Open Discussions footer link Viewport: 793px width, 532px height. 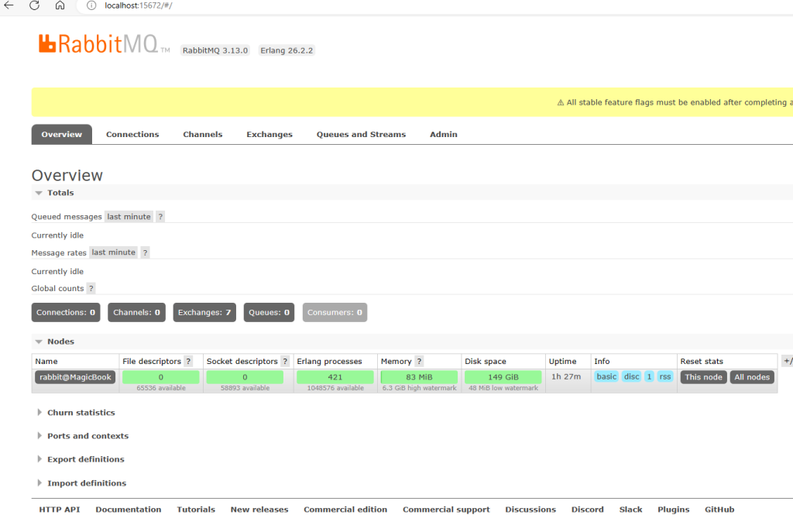[530, 510]
